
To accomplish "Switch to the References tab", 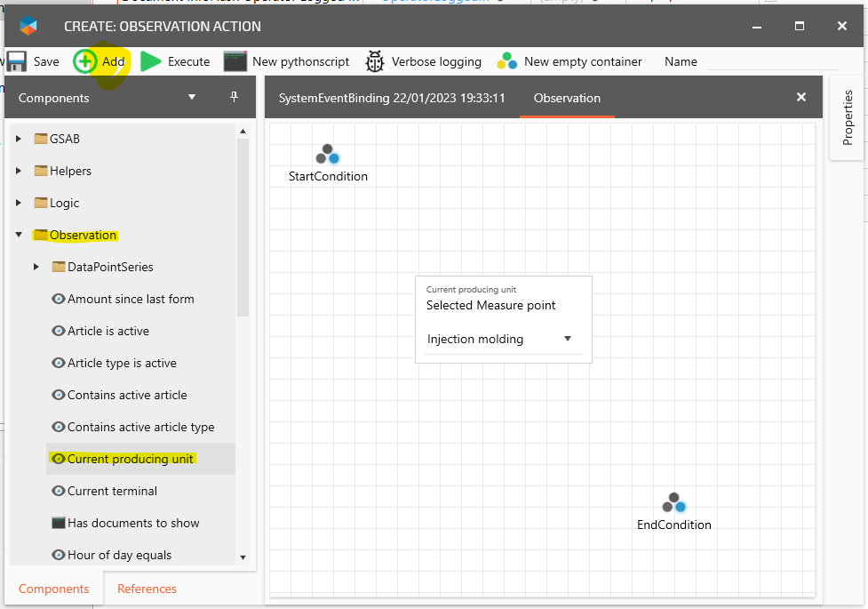I will [x=147, y=589].
